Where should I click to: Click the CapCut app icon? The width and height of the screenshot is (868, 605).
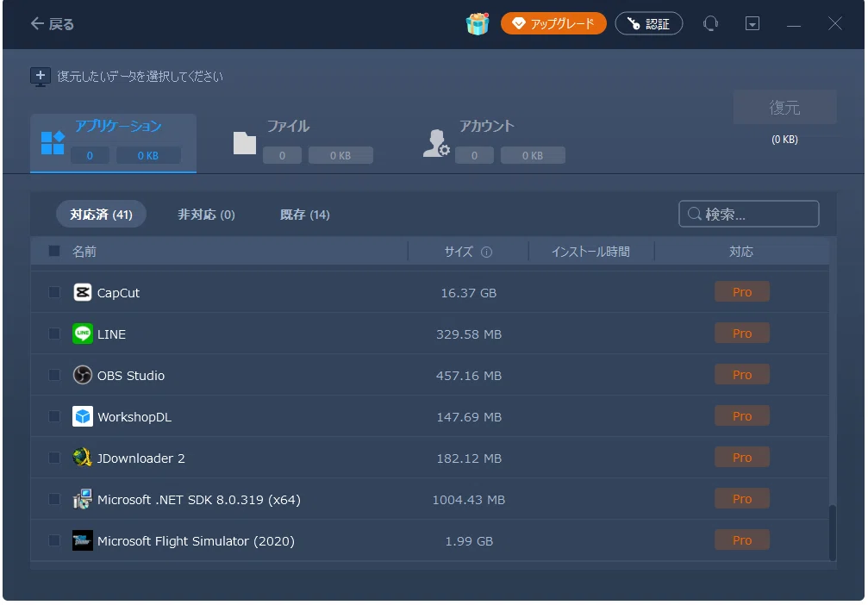83,292
